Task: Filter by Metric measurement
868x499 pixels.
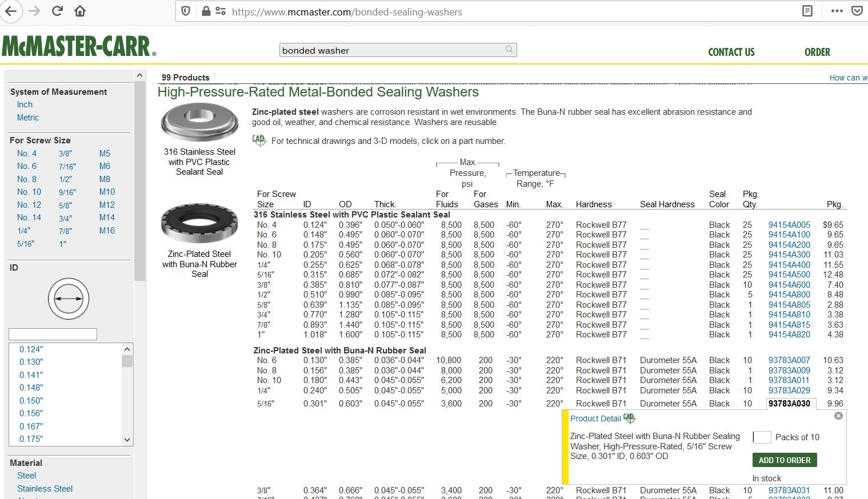Action: point(28,118)
